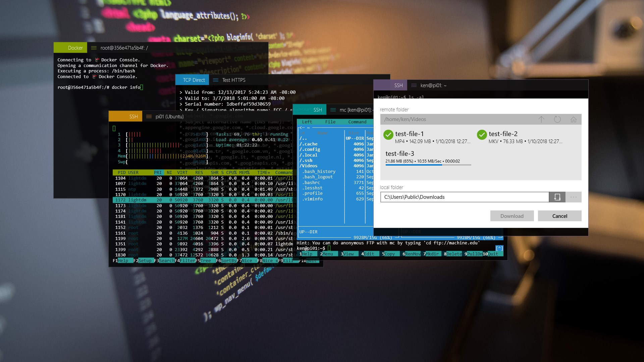
Task: Open the local folder ellipsis options
Action: click(x=573, y=197)
